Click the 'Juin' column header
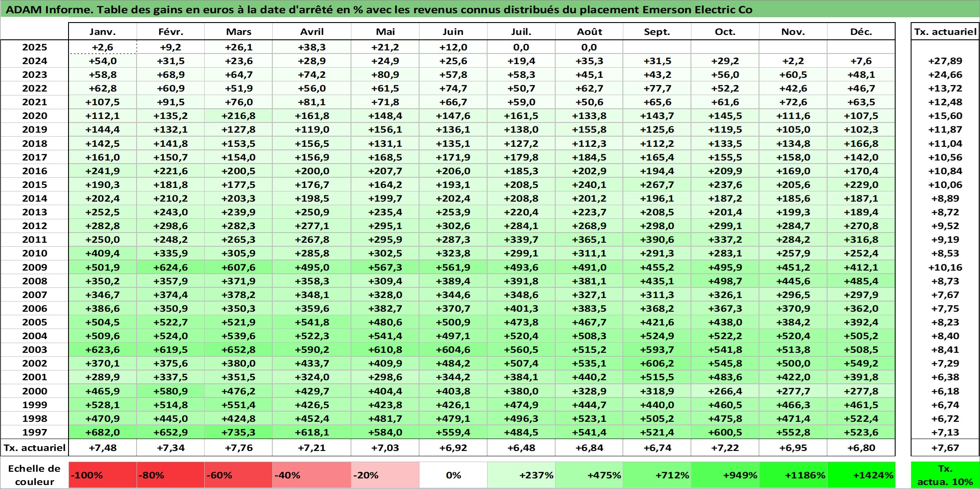The width and height of the screenshot is (980, 489). click(x=453, y=32)
